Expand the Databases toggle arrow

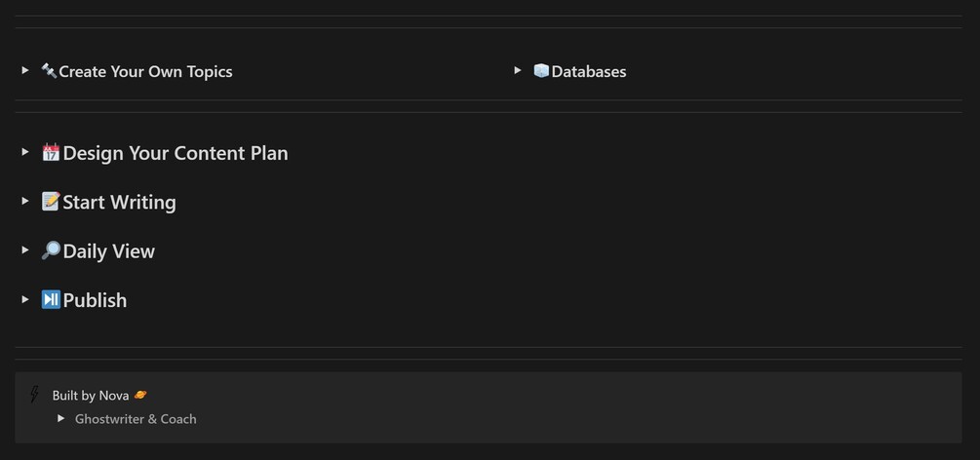click(x=518, y=70)
